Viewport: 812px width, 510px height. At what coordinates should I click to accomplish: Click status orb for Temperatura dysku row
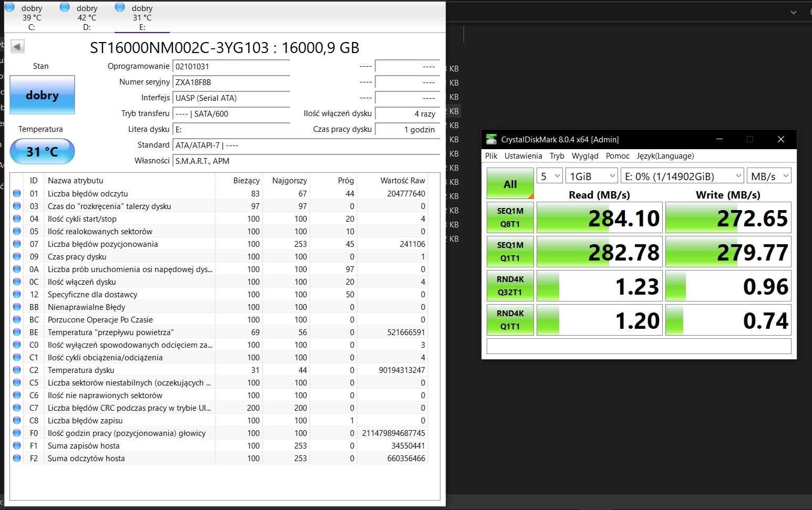(x=17, y=370)
